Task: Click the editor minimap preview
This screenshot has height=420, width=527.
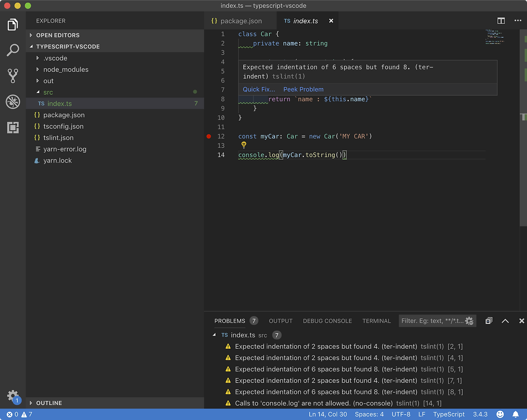Action: [494, 37]
